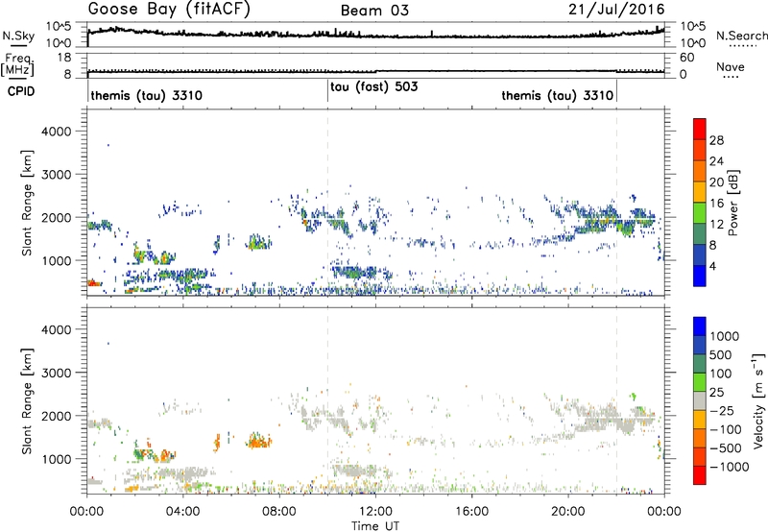This screenshot has width=768, height=532.
Task: Click the date '21/Jul/2016'
Action: pos(616,10)
